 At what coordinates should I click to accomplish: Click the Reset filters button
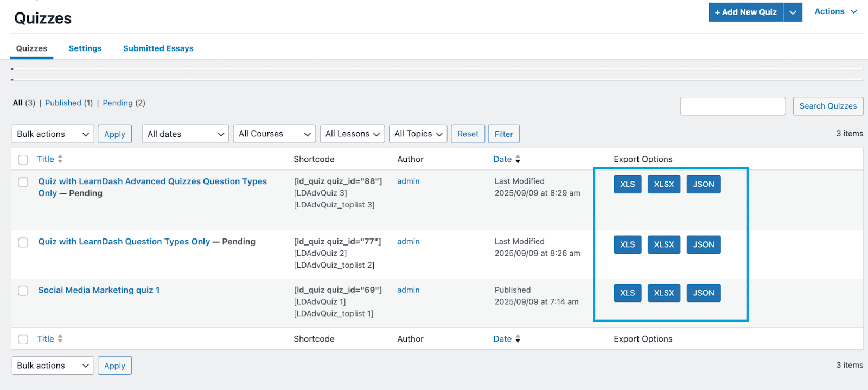click(468, 134)
